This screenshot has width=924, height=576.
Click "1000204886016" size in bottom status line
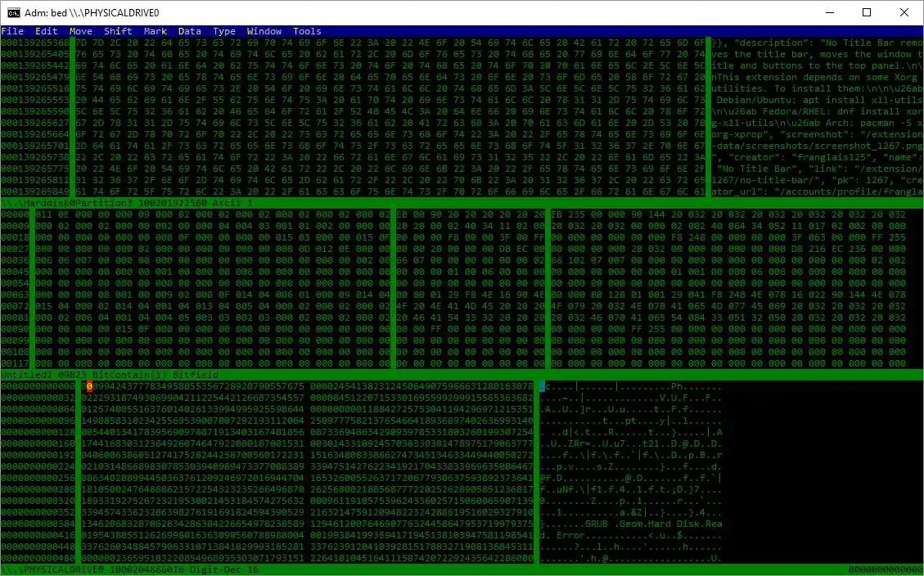(x=147, y=569)
